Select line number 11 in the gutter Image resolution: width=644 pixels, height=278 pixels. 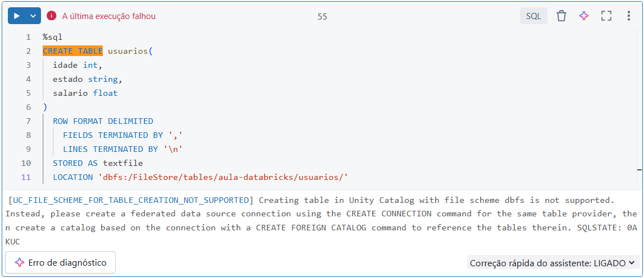click(25, 177)
